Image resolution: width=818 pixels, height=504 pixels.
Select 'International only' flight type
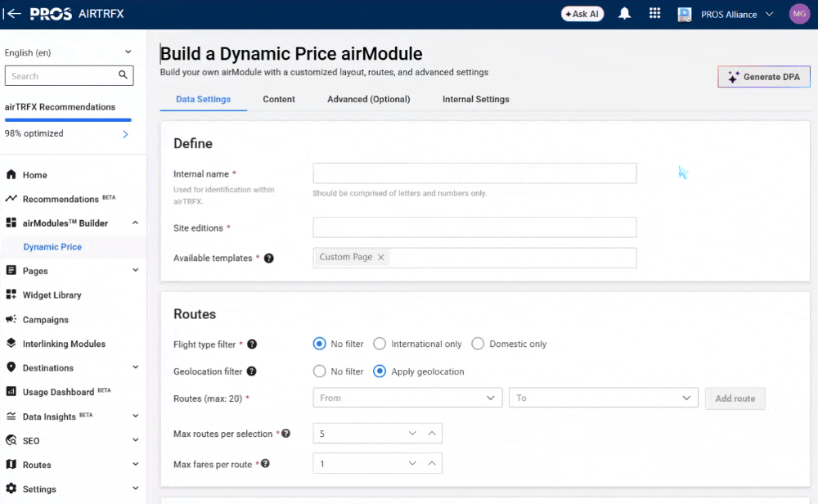380,344
